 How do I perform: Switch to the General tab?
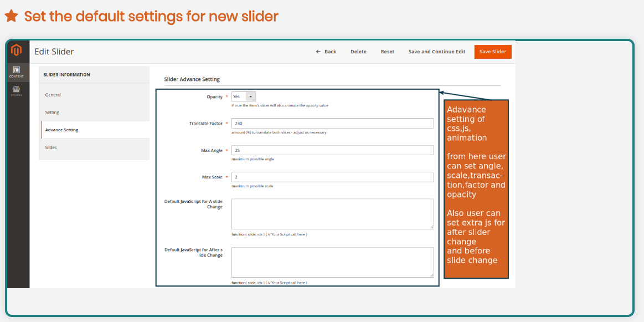pos(53,95)
